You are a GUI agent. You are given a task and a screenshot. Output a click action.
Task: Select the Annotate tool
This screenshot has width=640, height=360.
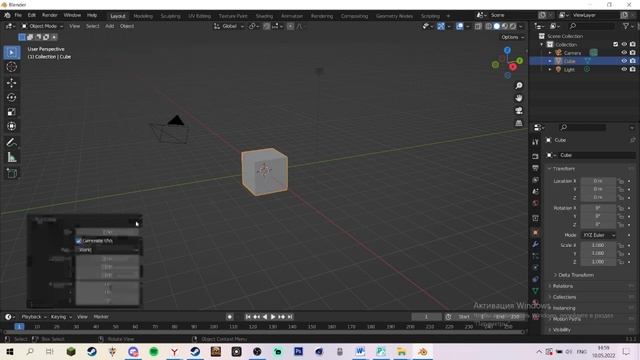tap(11, 142)
